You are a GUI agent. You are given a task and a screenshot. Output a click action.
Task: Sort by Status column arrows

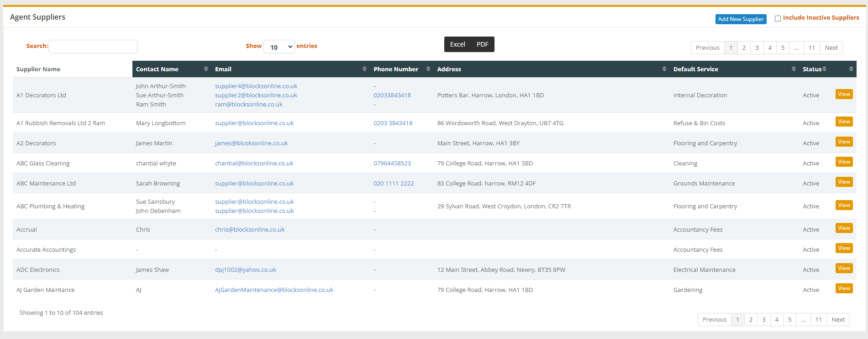tap(825, 69)
